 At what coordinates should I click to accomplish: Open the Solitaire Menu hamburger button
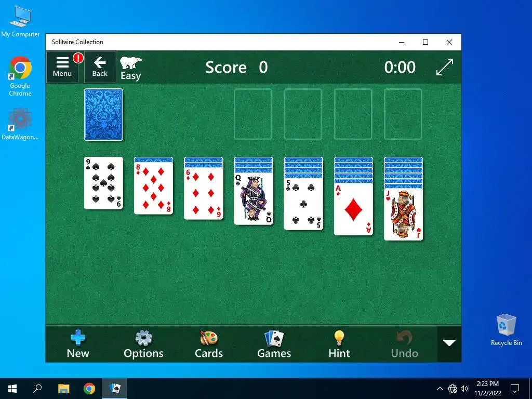coord(62,67)
